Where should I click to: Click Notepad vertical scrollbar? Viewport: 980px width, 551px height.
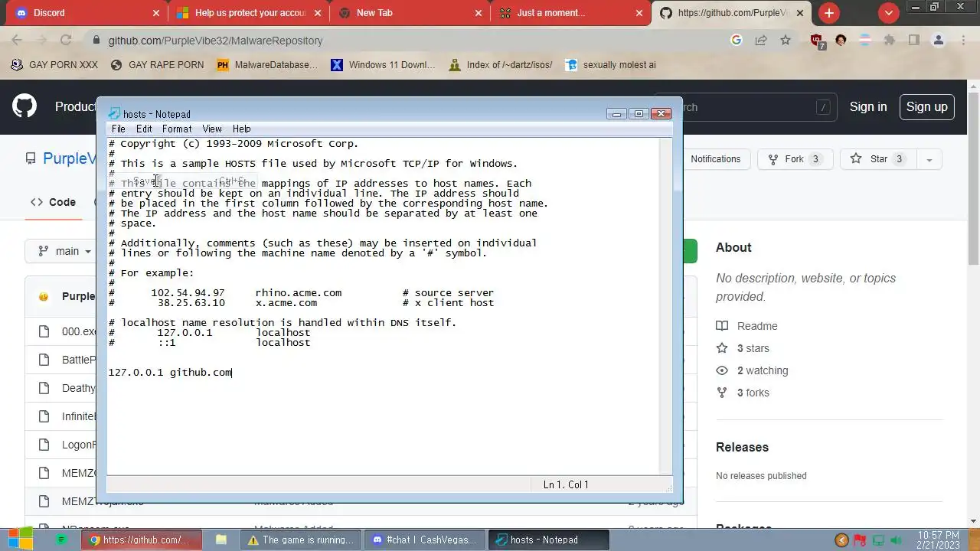pyautogui.click(x=665, y=306)
